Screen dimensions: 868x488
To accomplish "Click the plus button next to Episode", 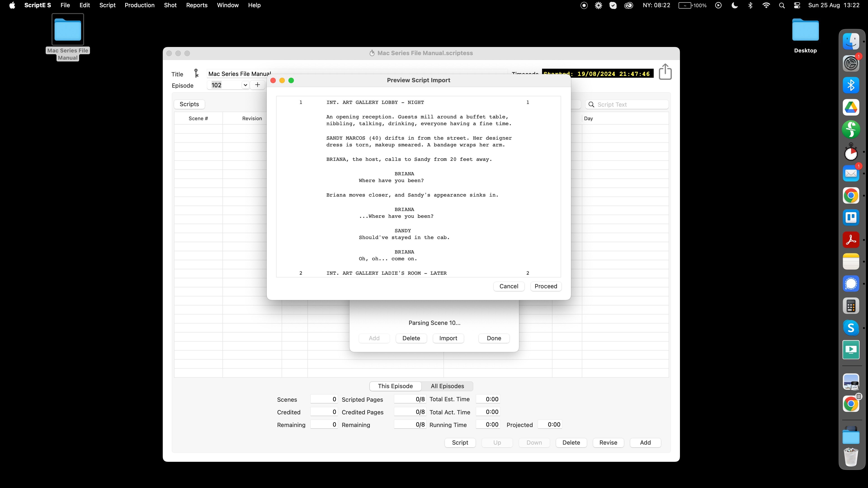I will [257, 85].
